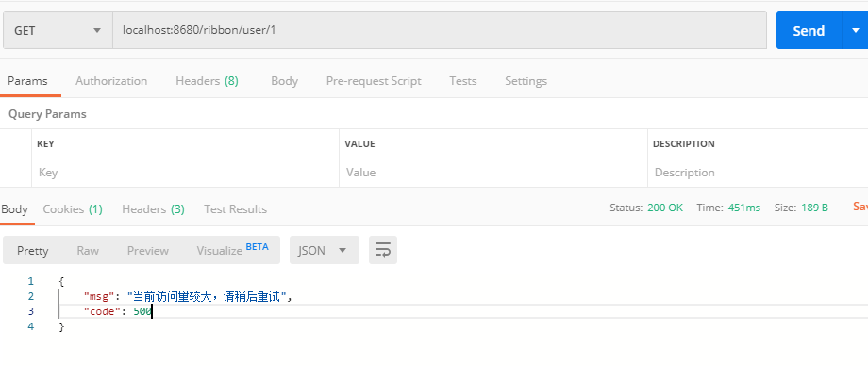Image resolution: width=868 pixels, height=366 pixels.
Task: Click the Value input cell
Action: coord(493,173)
